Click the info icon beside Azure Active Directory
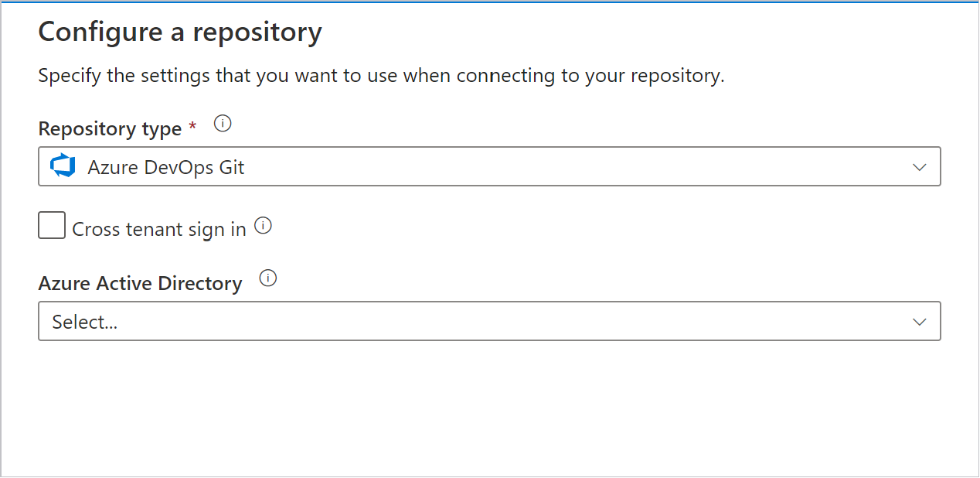 267,278
